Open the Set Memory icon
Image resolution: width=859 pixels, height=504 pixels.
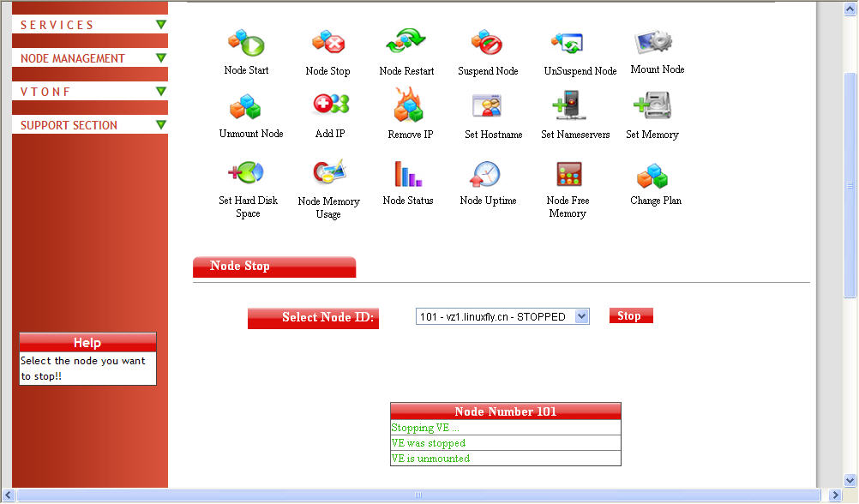click(x=652, y=107)
